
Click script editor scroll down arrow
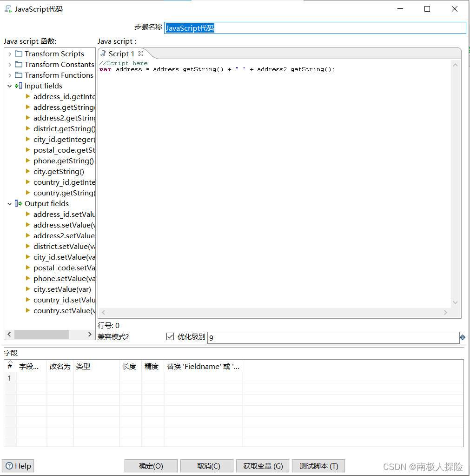[455, 302]
